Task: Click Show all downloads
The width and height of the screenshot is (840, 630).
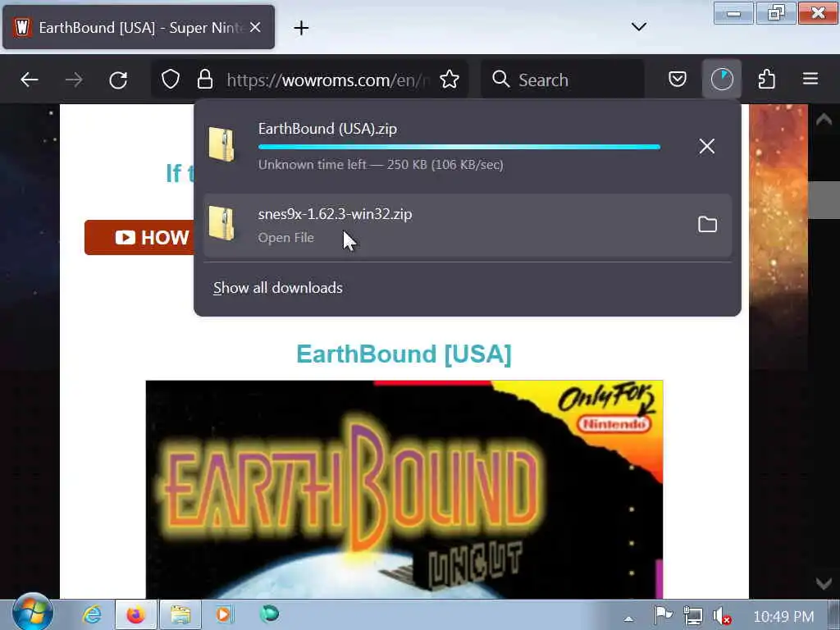Action: tap(277, 288)
